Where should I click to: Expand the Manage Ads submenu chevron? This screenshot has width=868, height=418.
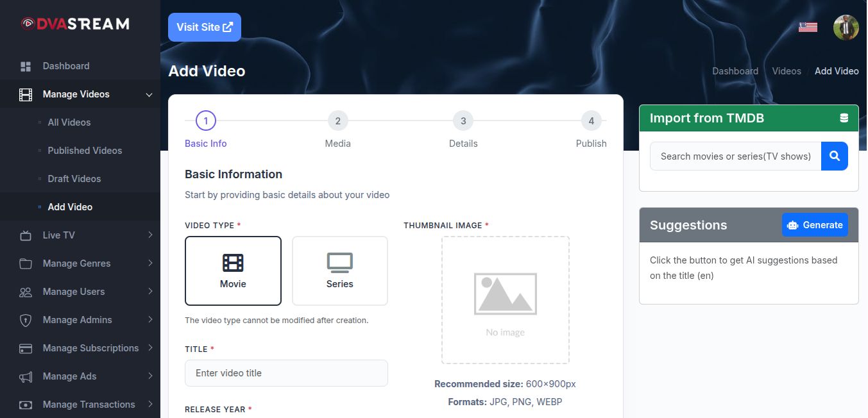[x=150, y=376]
